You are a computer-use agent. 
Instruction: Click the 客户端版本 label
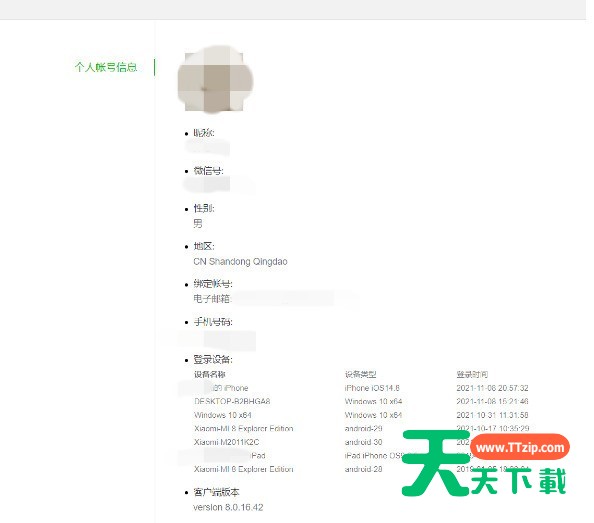[216, 492]
